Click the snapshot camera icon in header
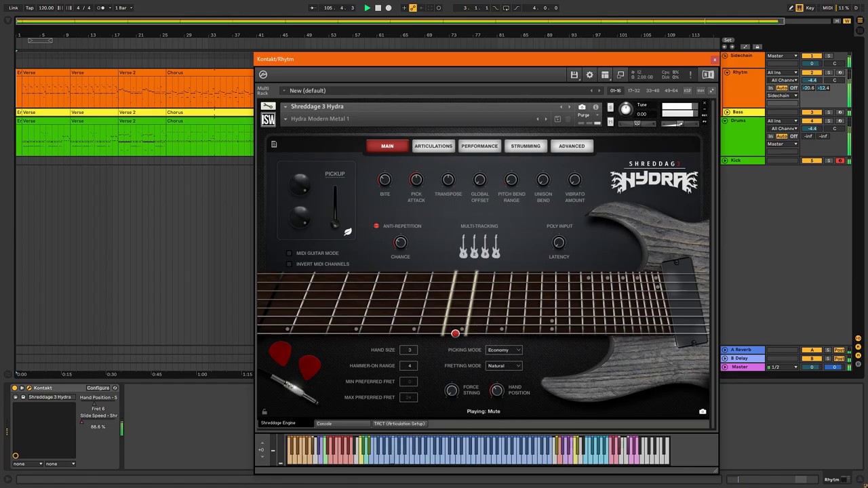This screenshot has width=868, height=488. click(582, 107)
